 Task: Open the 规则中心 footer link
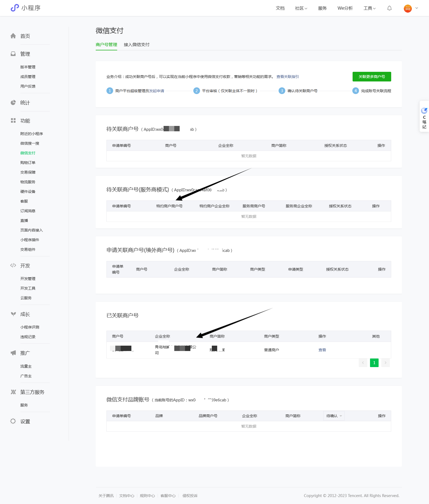(x=147, y=496)
